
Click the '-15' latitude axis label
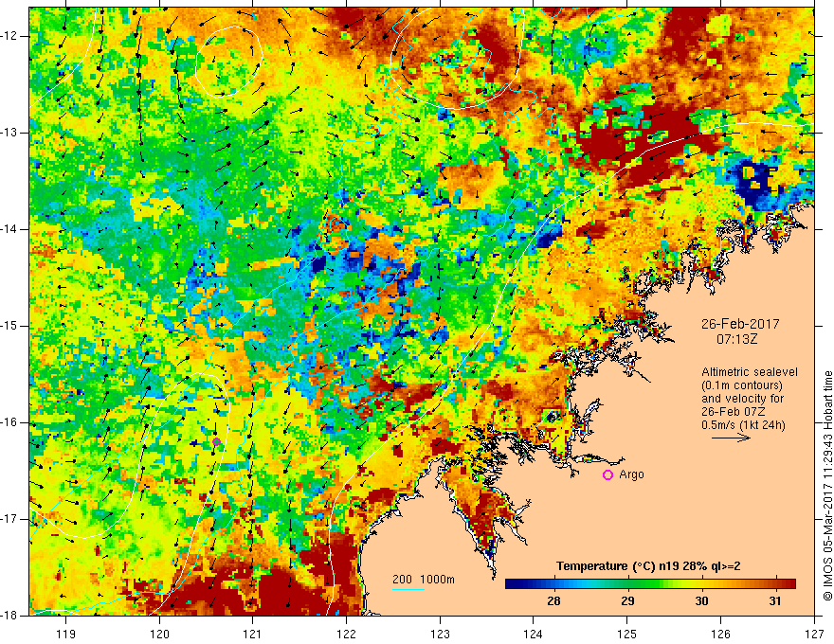(10, 326)
